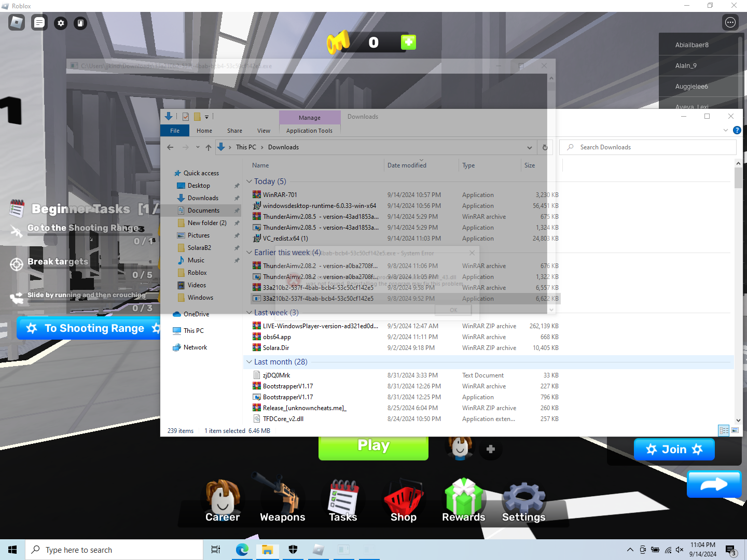
Task: Open Windows Start menu
Action: coord(12,550)
